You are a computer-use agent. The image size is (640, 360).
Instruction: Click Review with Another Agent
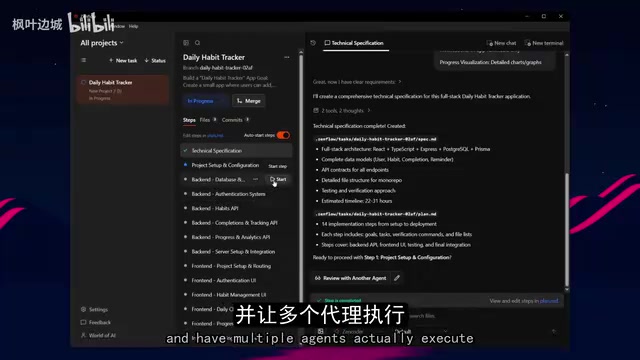pos(351,278)
